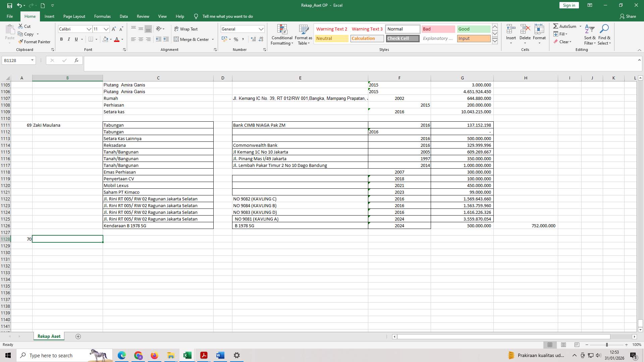Open the Page Layout ribbon tab
This screenshot has width=644, height=362.
[x=74, y=16]
